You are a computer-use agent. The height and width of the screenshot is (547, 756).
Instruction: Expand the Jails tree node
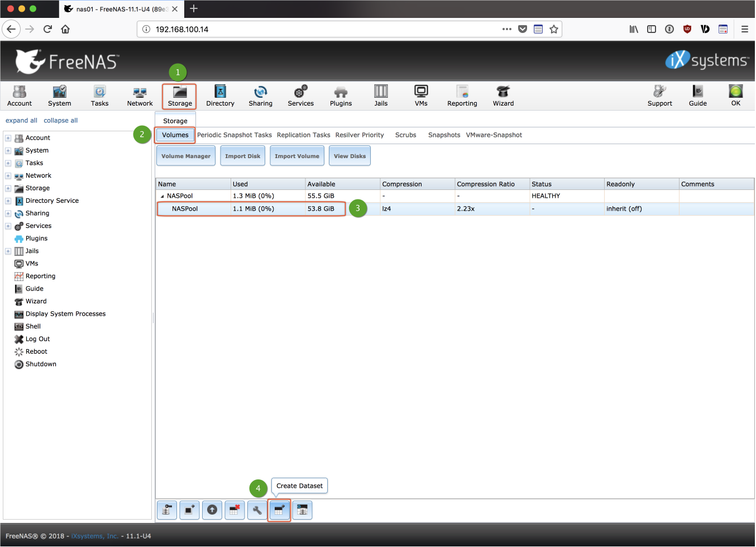pyautogui.click(x=8, y=251)
